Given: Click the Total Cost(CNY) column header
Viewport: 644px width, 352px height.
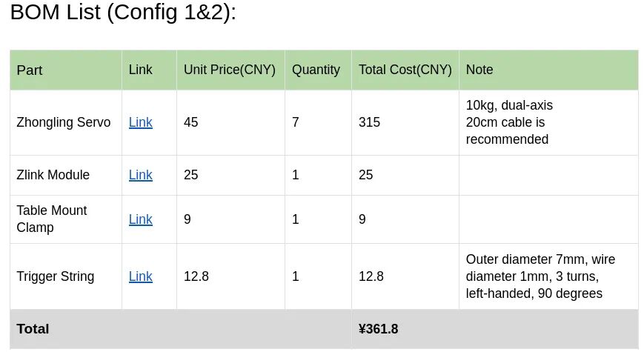Looking at the screenshot, I should [x=405, y=70].
